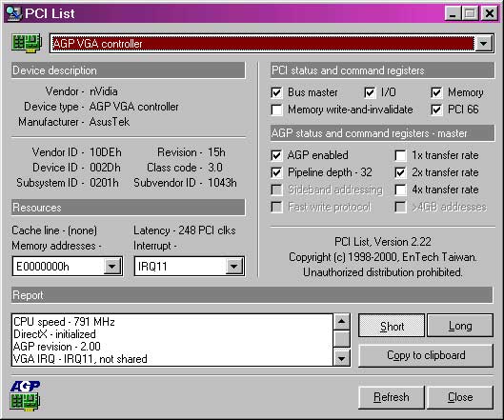Toggle the Memory checkbox
This screenshot has width=504, height=420.
[x=436, y=92]
